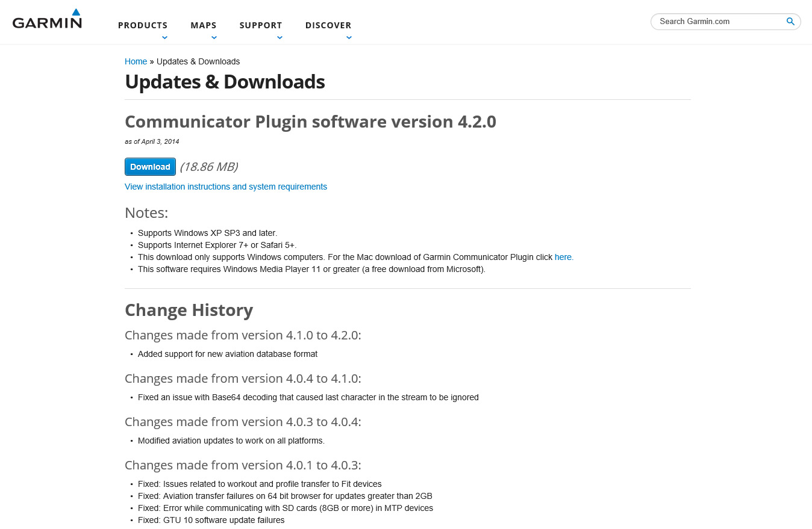Click the GTU 10 software update fix entry
This screenshot has width=812, height=529.
tap(211, 520)
